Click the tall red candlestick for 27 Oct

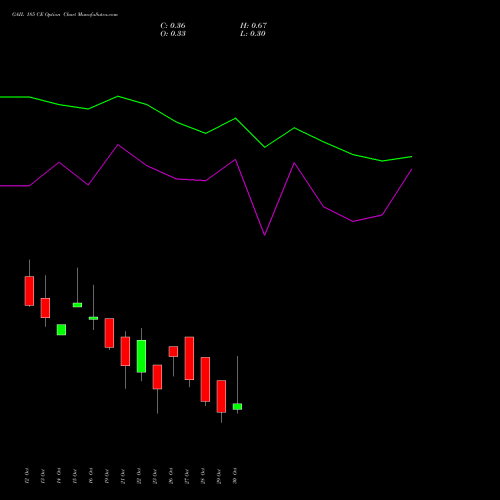click(x=189, y=358)
